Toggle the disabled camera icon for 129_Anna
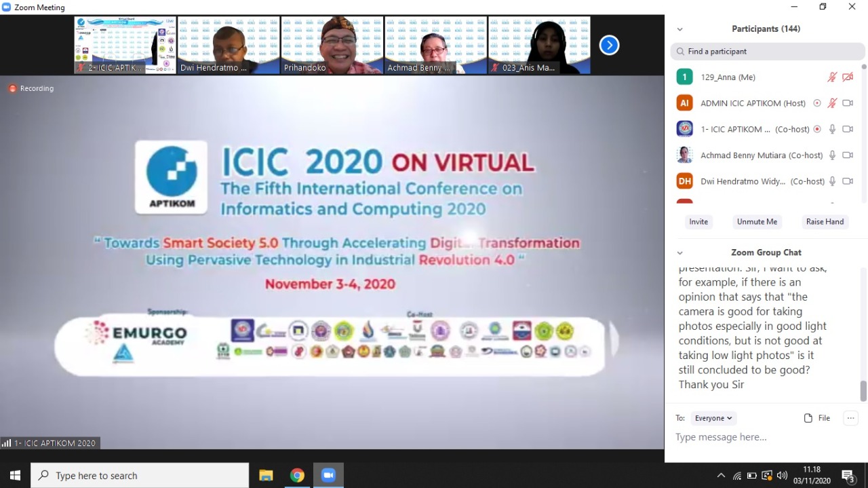Viewport: 868px width, 488px height. pos(847,77)
